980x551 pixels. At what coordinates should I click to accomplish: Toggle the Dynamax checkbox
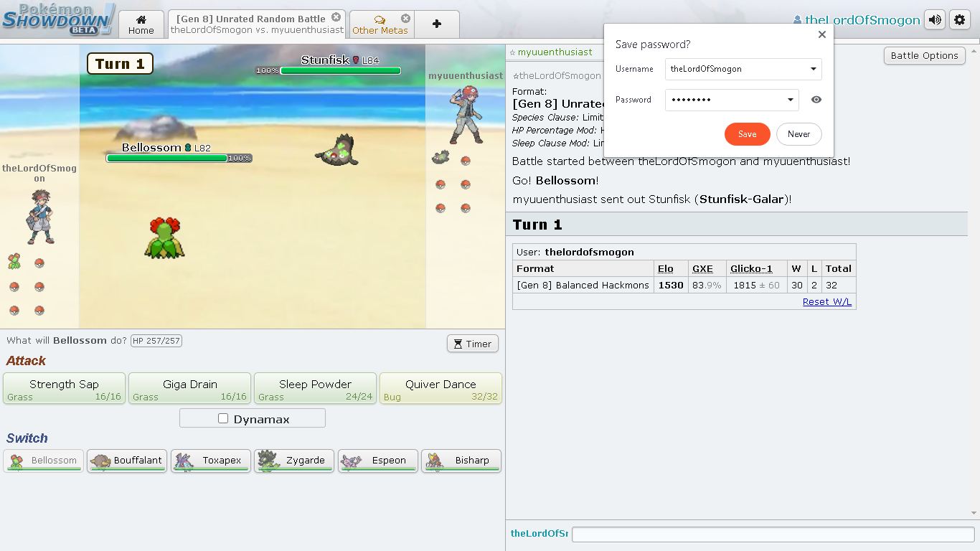[x=223, y=418]
